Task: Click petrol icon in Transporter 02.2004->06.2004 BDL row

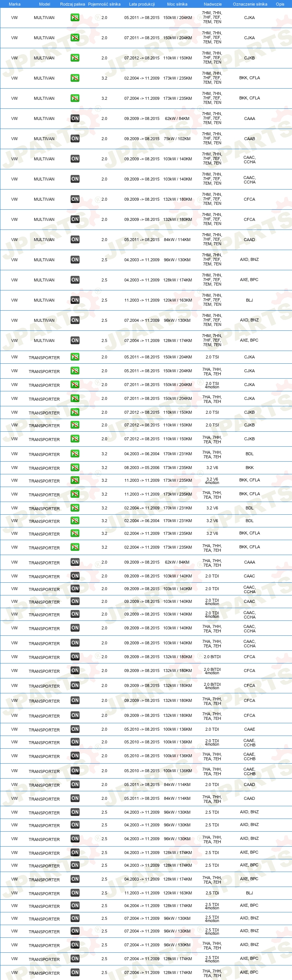Action: coord(75,520)
